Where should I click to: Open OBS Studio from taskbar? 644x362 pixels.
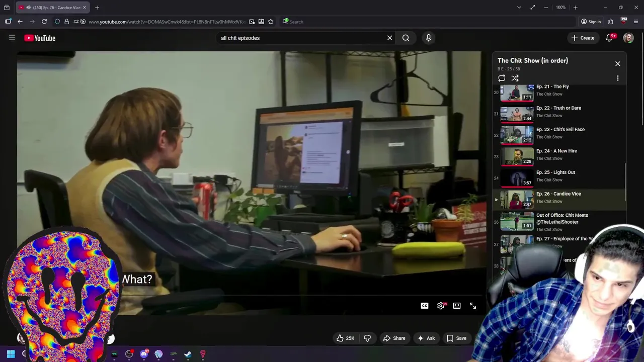pos(129,354)
